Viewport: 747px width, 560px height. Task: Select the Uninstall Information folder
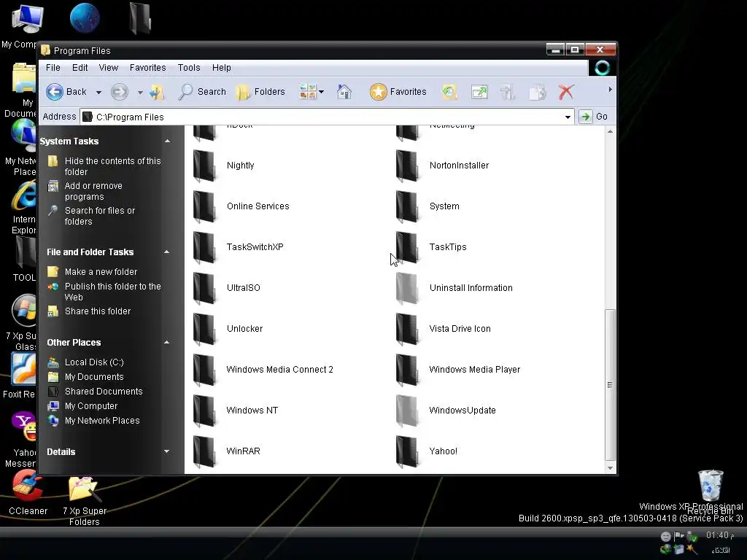[x=454, y=287]
